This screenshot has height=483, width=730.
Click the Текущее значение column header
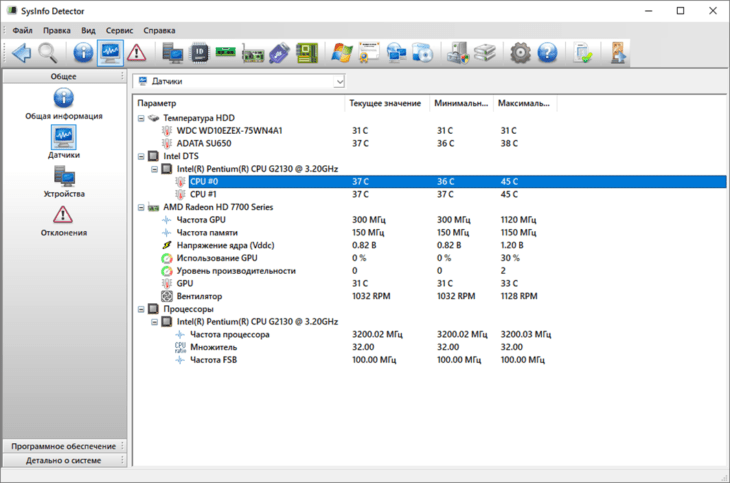[x=387, y=103]
